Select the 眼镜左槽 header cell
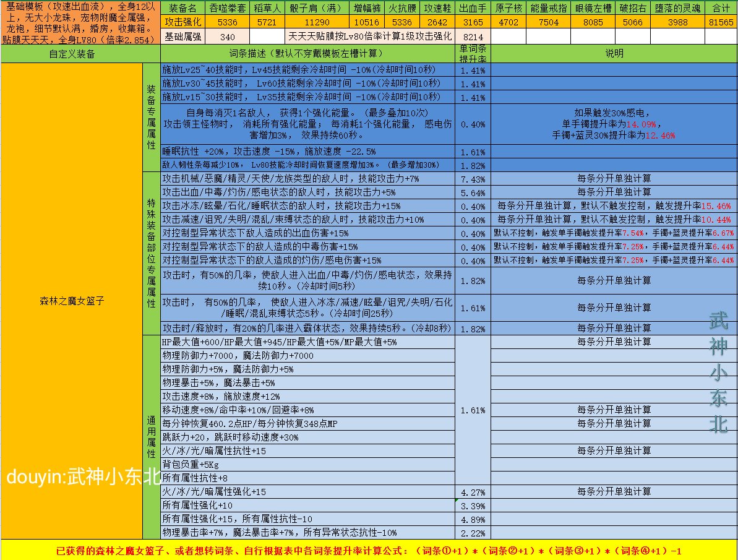This screenshot has height=560, width=738. [593, 8]
